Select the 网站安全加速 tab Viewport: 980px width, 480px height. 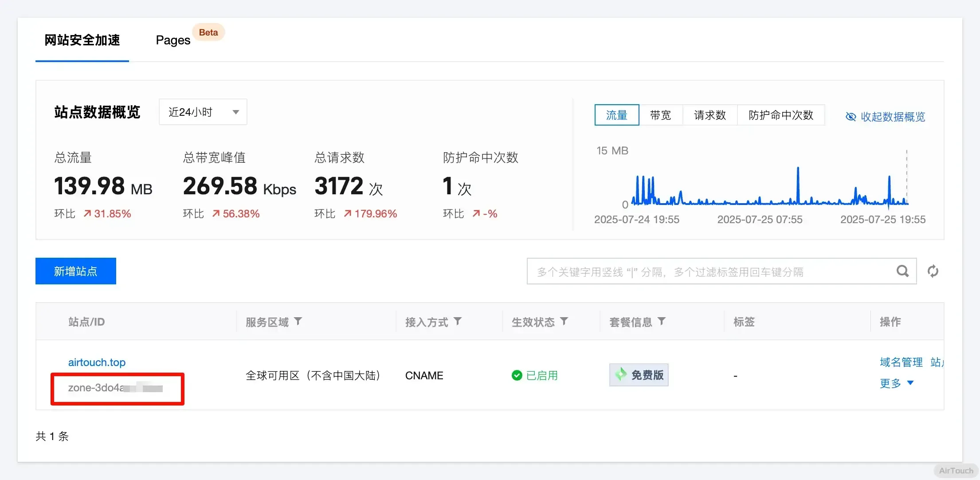[x=82, y=40]
